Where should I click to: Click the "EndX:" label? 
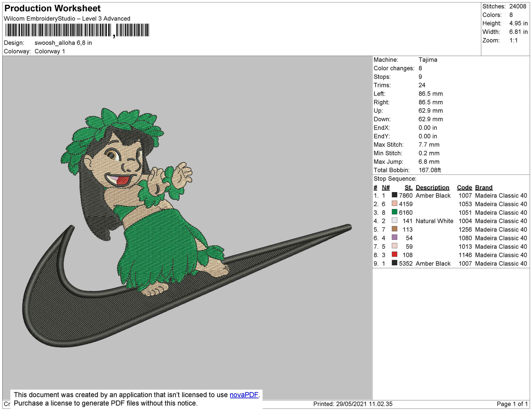pyautogui.click(x=382, y=128)
